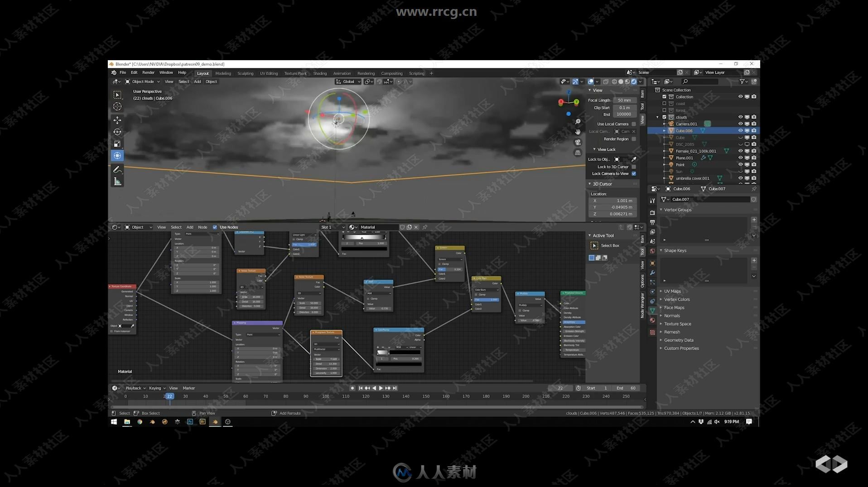Switch to the Shading workspace tab
Screen dimensions: 868x487
pyautogui.click(x=320, y=73)
